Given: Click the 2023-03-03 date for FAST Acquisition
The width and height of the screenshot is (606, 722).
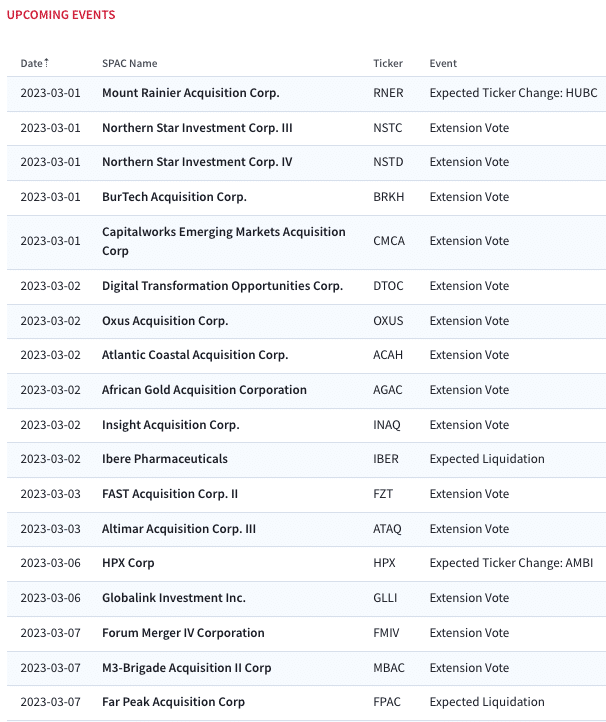Looking at the screenshot, I should (50, 494).
